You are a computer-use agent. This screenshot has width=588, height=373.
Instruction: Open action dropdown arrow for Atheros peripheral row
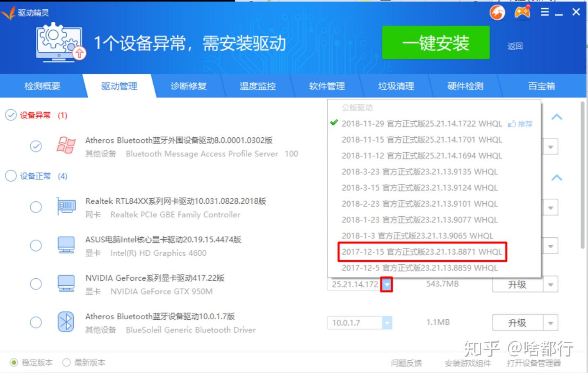pyautogui.click(x=551, y=147)
